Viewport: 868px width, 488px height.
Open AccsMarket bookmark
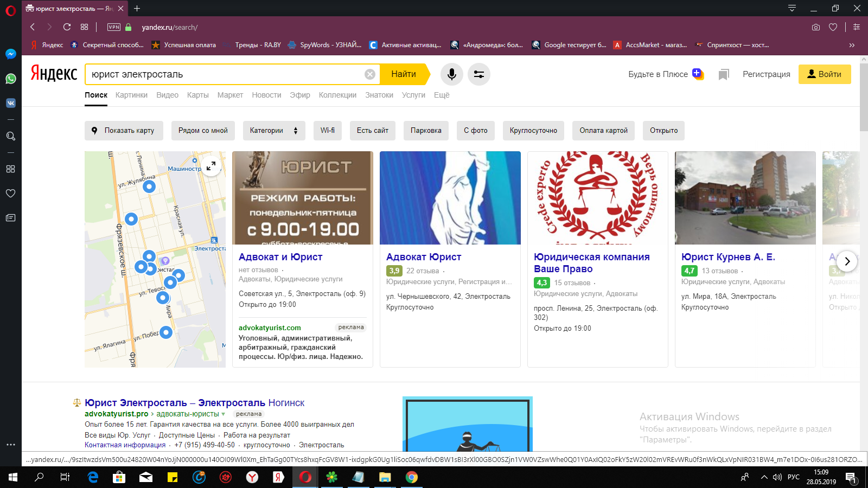tap(650, 45)
